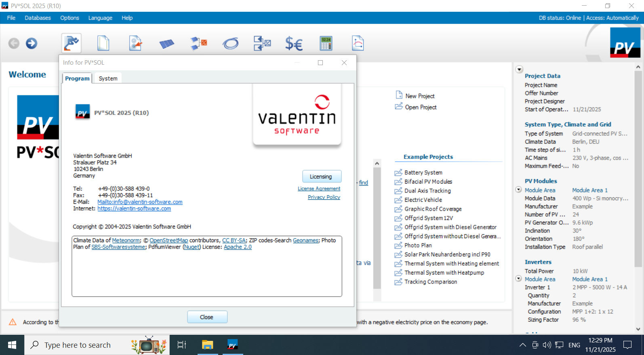Go forward with the blue right arrow

point(32,43)
